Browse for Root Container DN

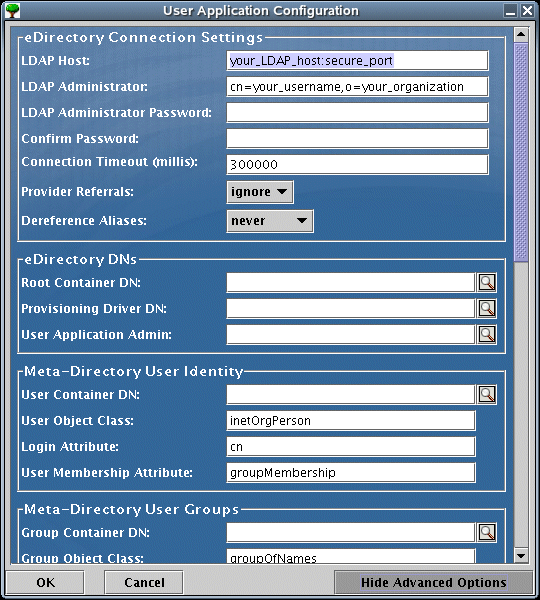point(487,282)
